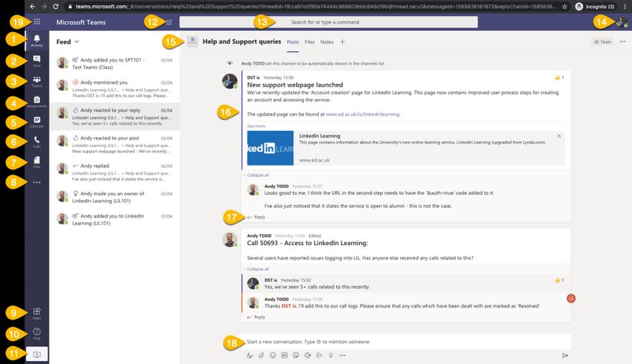Click the browser address bar URL

tap(317, 7)
